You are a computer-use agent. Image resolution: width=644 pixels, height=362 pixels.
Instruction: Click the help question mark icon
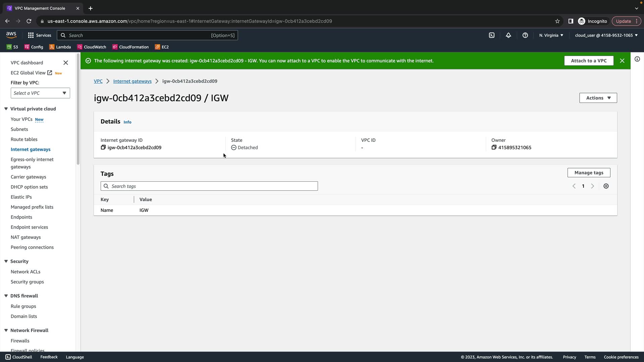(x=525, y=35)
